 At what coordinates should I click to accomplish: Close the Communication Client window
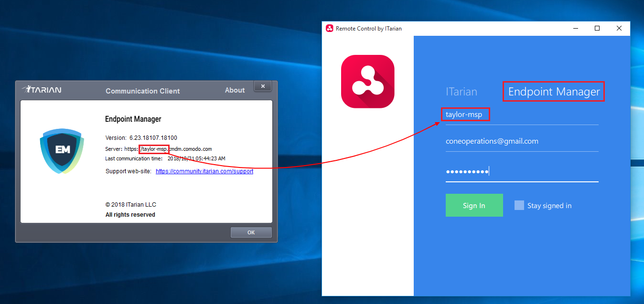coord(263,86)
